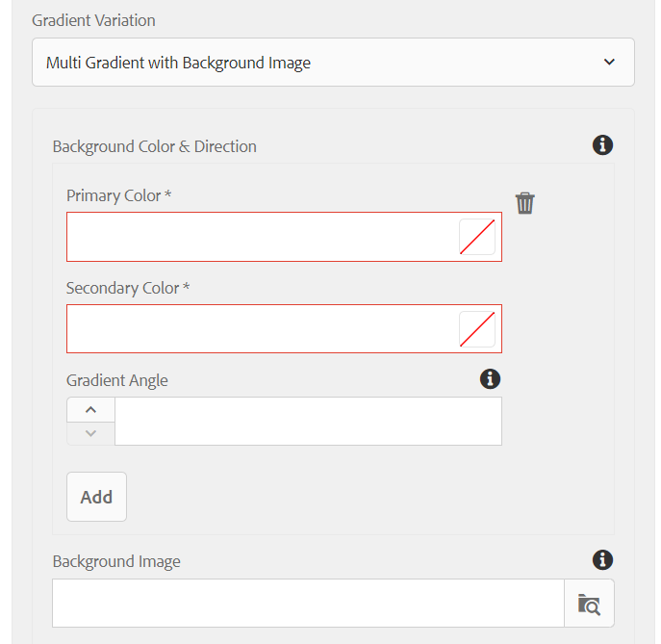
Task: Focus the Primary Color text field
Action: point(263,237)
